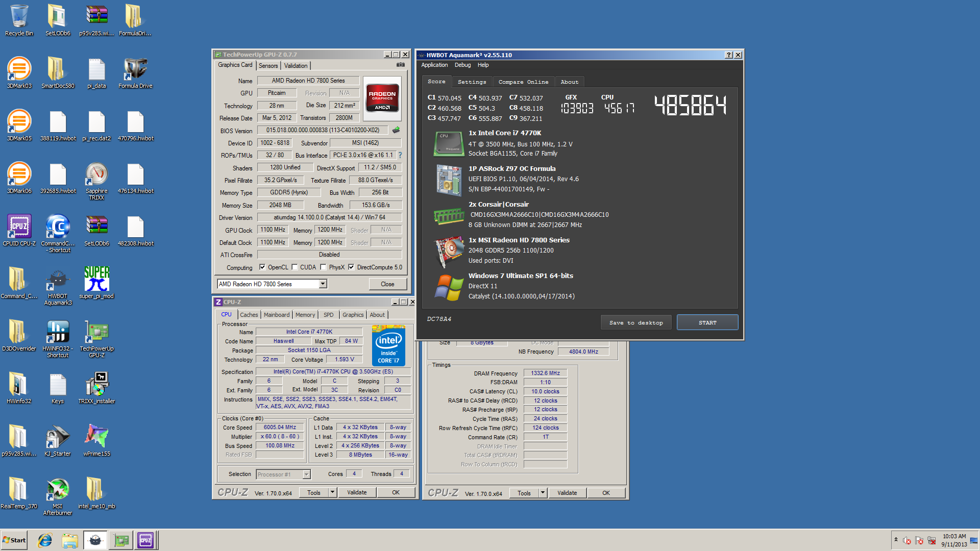Image resolution: width=980 pixels, height=551 pixels.
Task: Switch to HWBOT Aquamark taskbar button
Action: click(95, 540)
